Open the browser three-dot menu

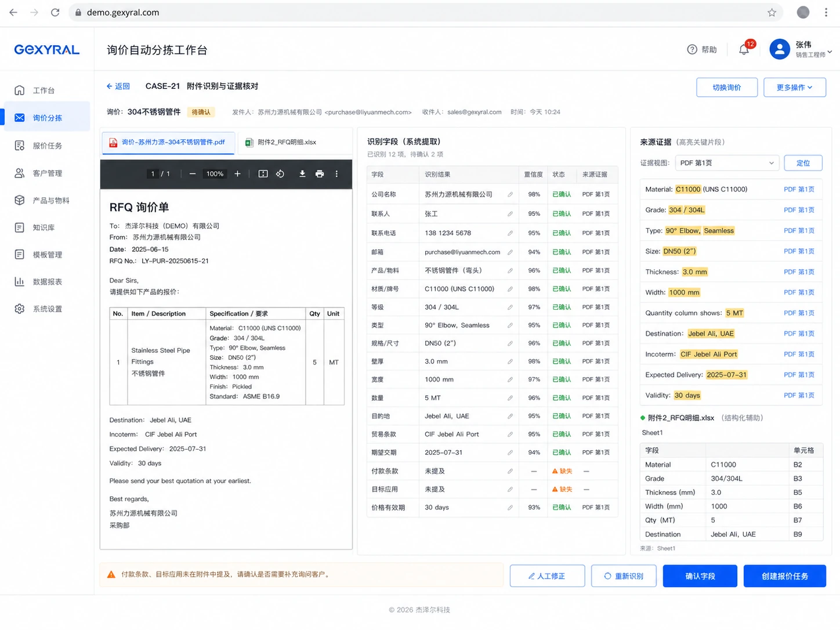click(826, 12)
